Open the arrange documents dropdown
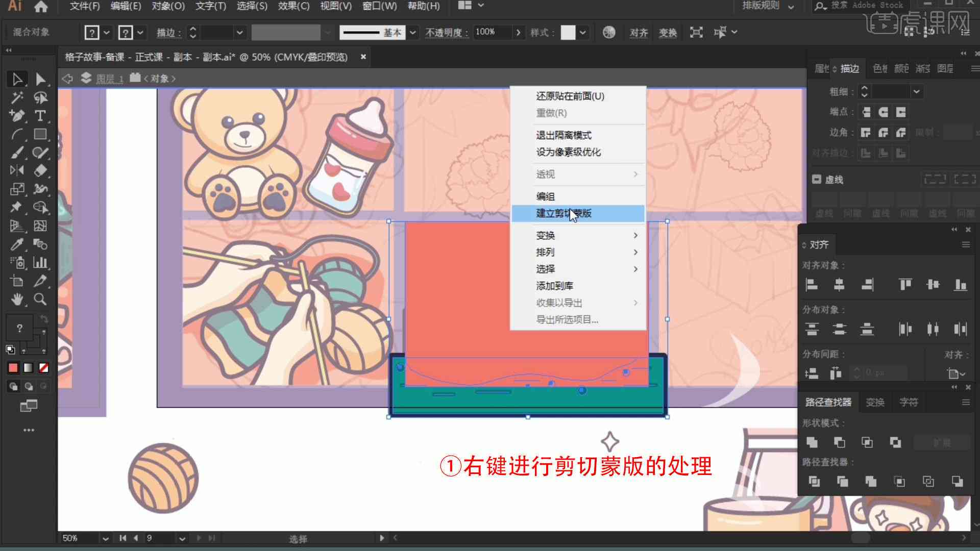This screenshot has height=551, width=980. pyautogui.click(x=471, y=6)
